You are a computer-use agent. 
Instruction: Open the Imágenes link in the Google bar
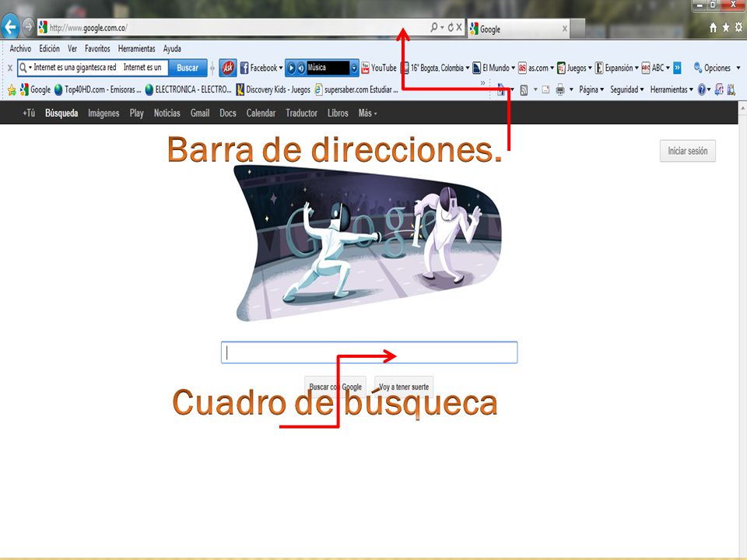tap(103, 114)
